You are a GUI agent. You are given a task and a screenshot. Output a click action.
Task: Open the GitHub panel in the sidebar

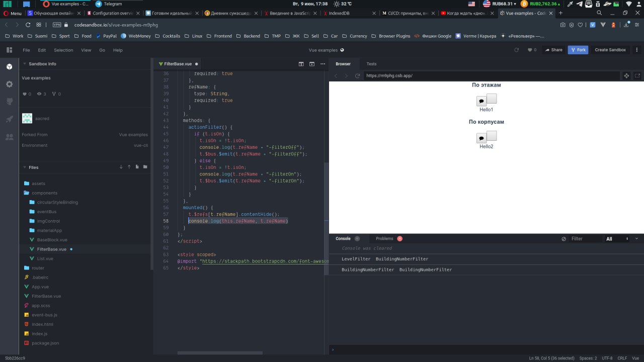point(9,102)
